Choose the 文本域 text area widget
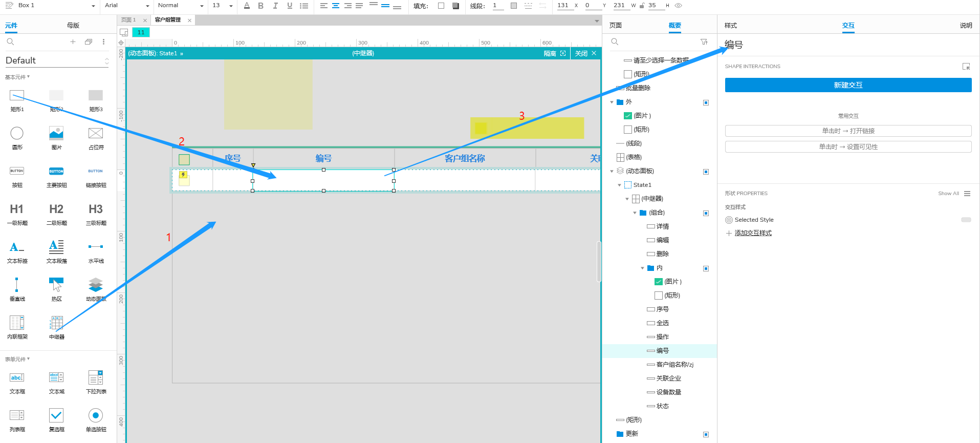Image resolution: width=980 pixels, height=443 pixels. [56, 383]
